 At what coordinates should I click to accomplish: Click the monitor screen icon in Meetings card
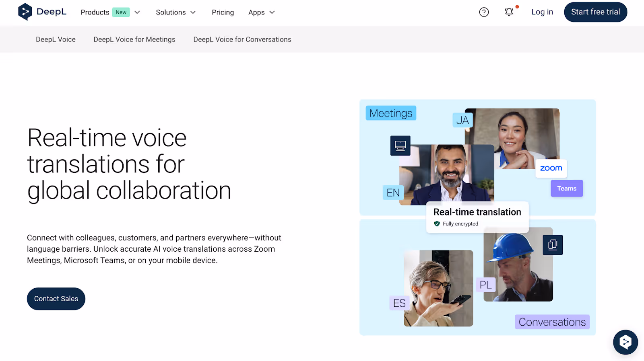[x=400, y=146]
